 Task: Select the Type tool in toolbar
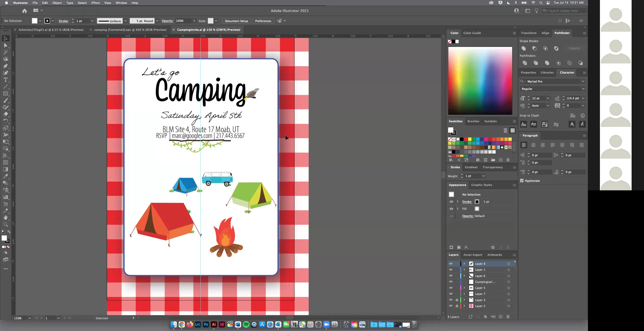click(x=5, y=80)
